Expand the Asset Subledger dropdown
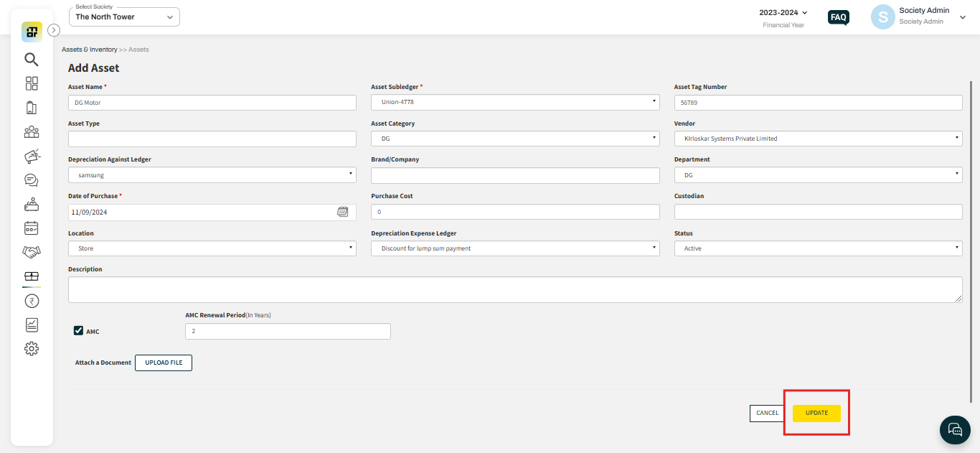980x453 pixels. point(514,103)
